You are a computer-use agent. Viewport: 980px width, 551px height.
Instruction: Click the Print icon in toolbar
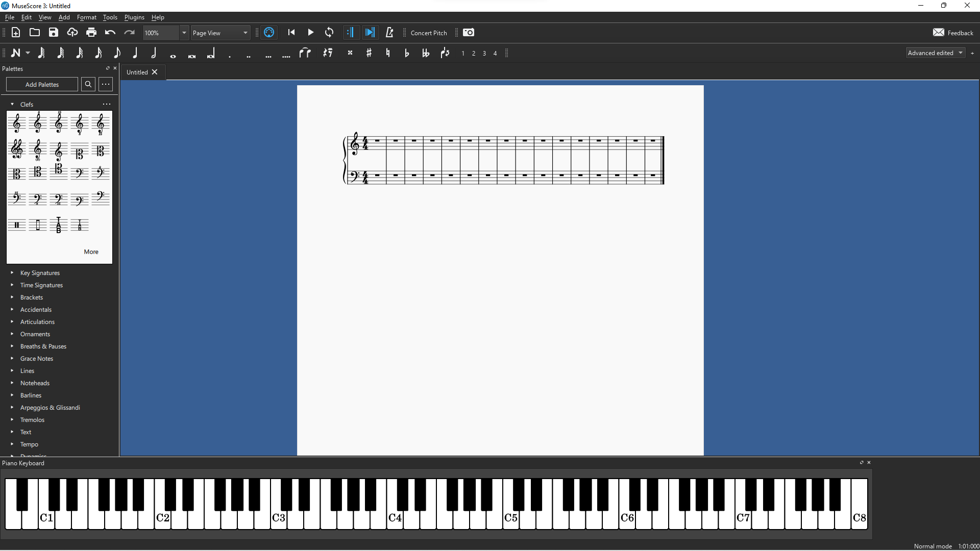tap(91, 33)
